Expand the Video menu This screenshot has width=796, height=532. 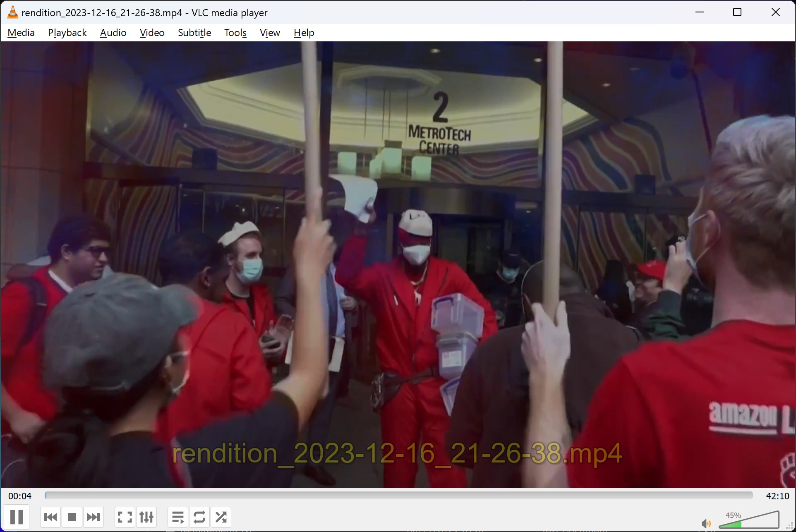(152, 33)
